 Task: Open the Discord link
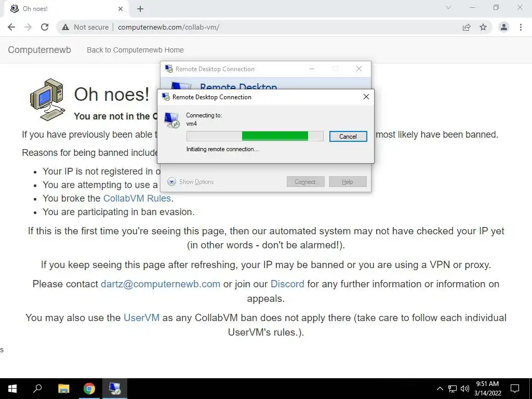(287, 284)
